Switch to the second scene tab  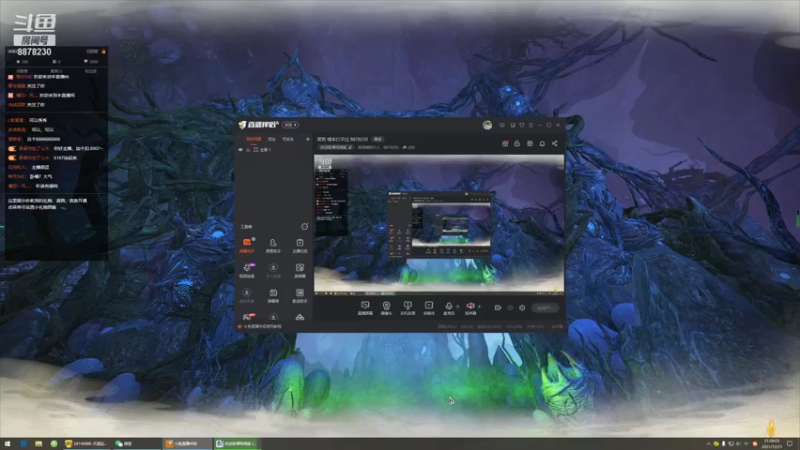click(272, 139)
